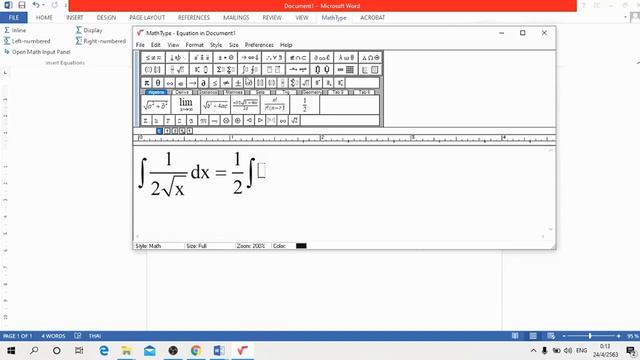Open the uppercase Greek letters palette

pos(370,58)
